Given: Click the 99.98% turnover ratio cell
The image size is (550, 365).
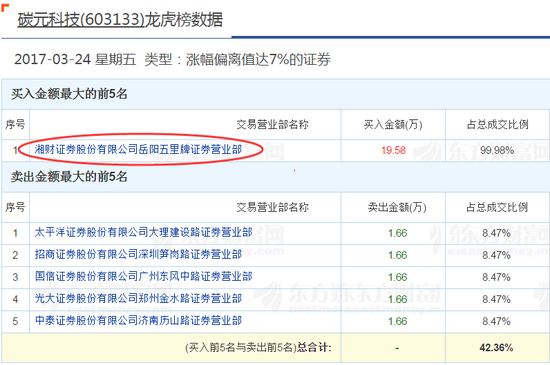Looking at the screenshot, I should click(497, 150).
